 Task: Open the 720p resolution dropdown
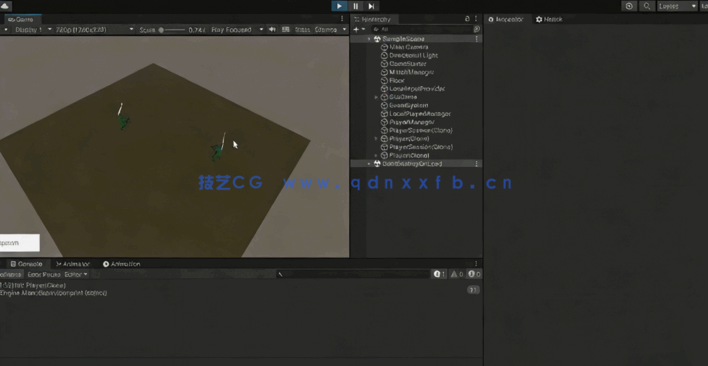pos(94,30)
